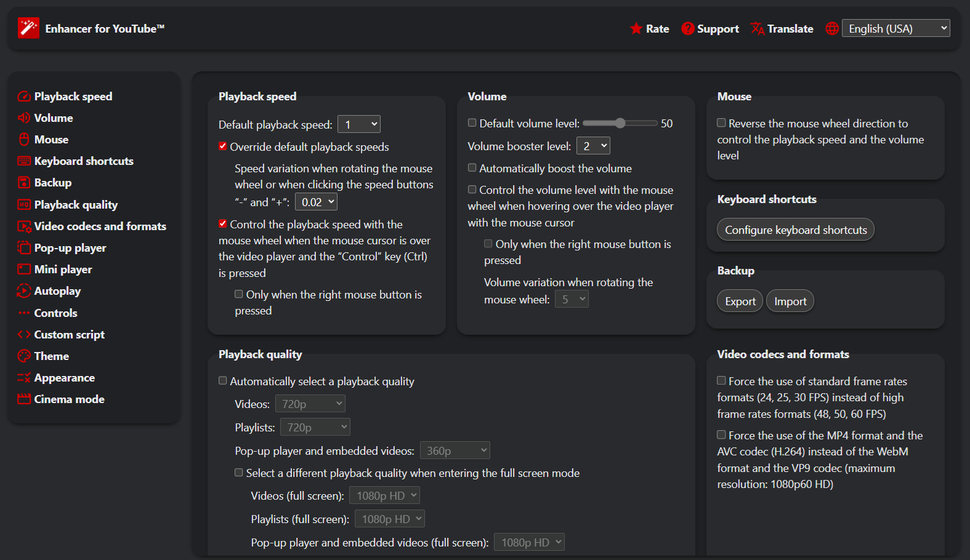Click the Appearance icon in sidebar
This screenshot has height=560, width=970.
click(x=24, y=378)
